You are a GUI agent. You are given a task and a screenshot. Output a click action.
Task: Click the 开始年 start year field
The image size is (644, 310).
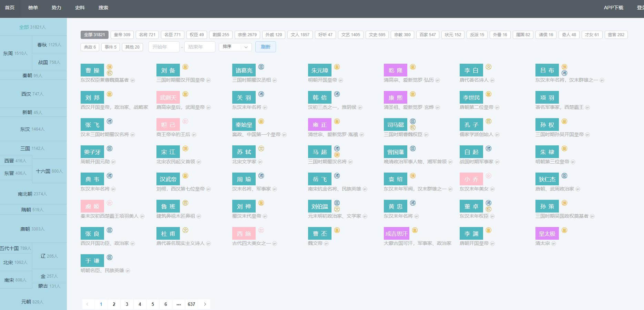tap(164, 47)
